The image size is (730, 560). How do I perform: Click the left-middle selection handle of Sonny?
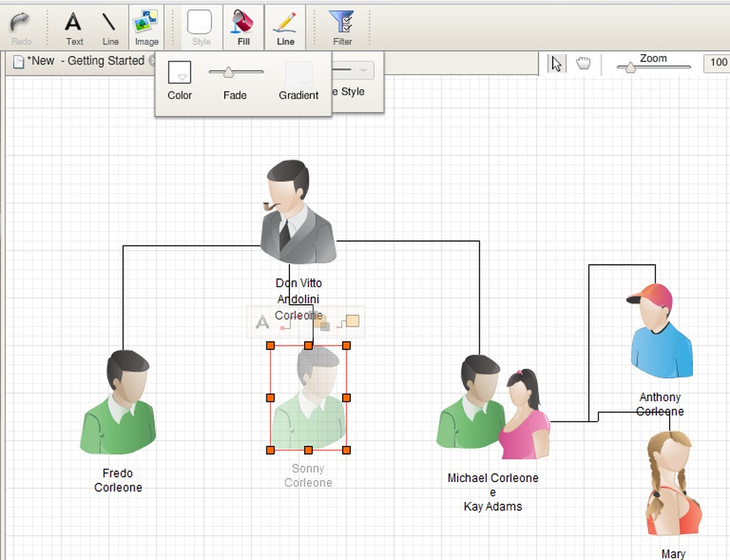[271, 398]
